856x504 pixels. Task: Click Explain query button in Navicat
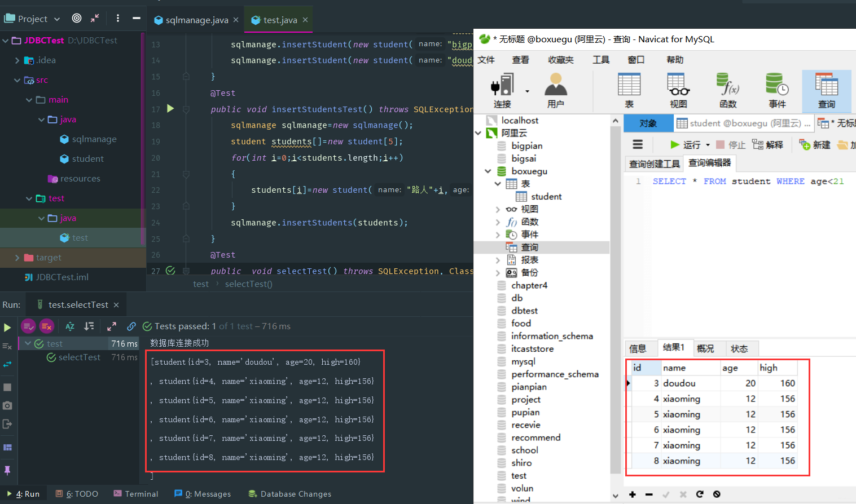click(x=768, y=145)
